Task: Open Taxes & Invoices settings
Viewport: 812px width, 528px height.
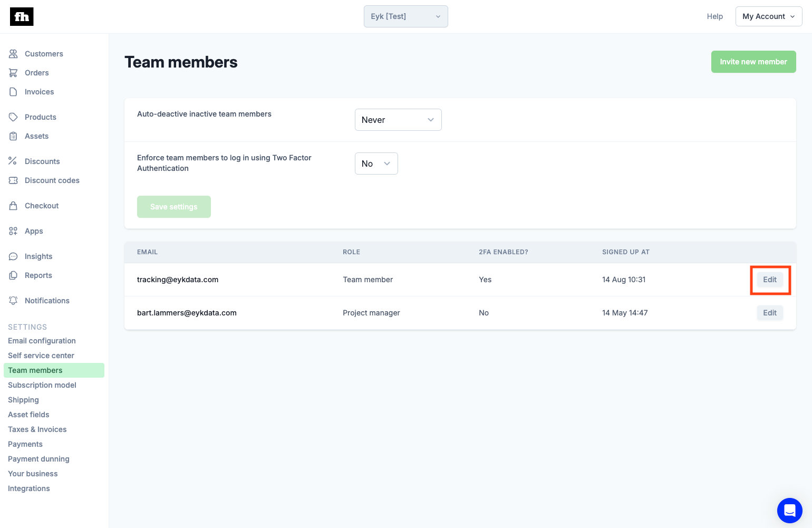Action: pos(37,429)
